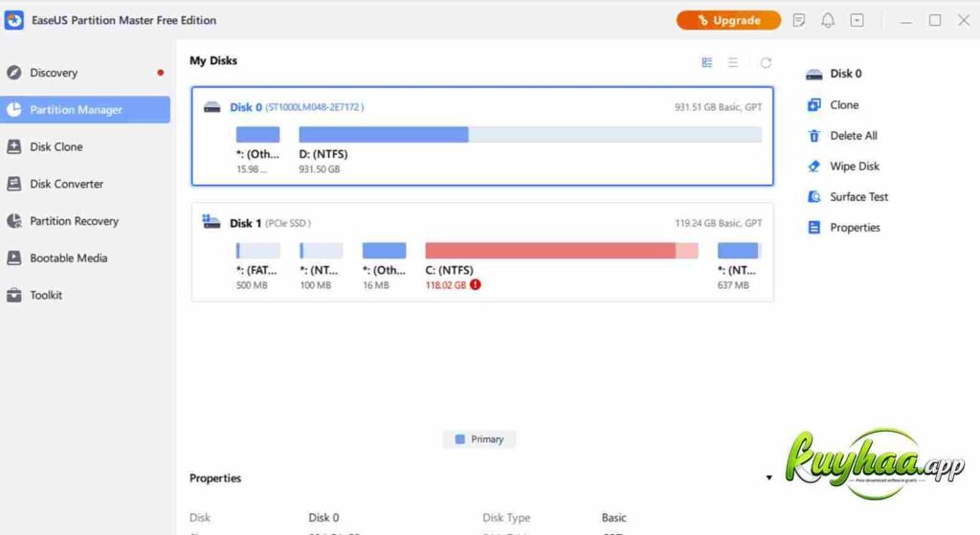
Task: Select Disk 1 16 MB Other partition
Action: [x=384, y=251]
